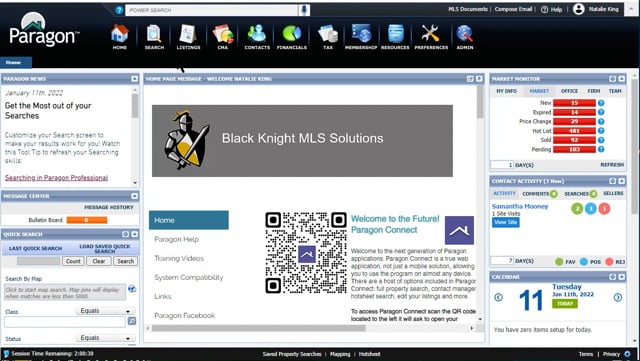Switch to Comments tab in Contact Activity

point(540,194)
